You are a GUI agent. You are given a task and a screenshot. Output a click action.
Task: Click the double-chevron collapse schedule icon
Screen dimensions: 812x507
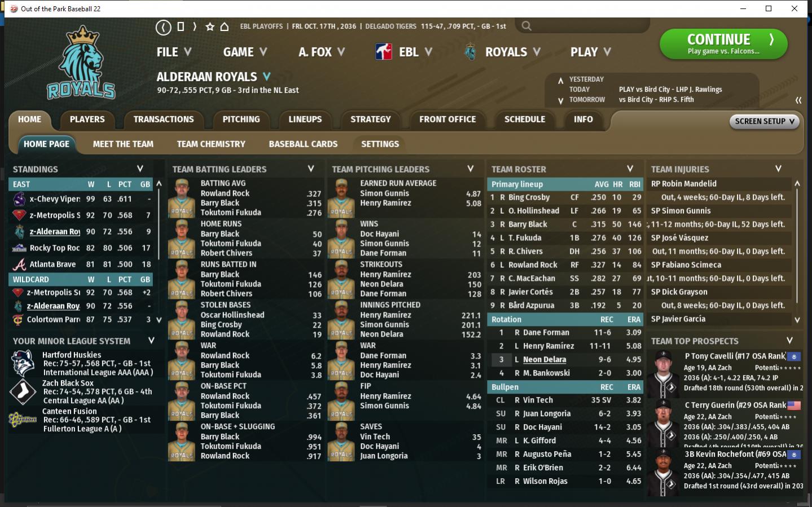pyautogui.click(x=798, y=100)
